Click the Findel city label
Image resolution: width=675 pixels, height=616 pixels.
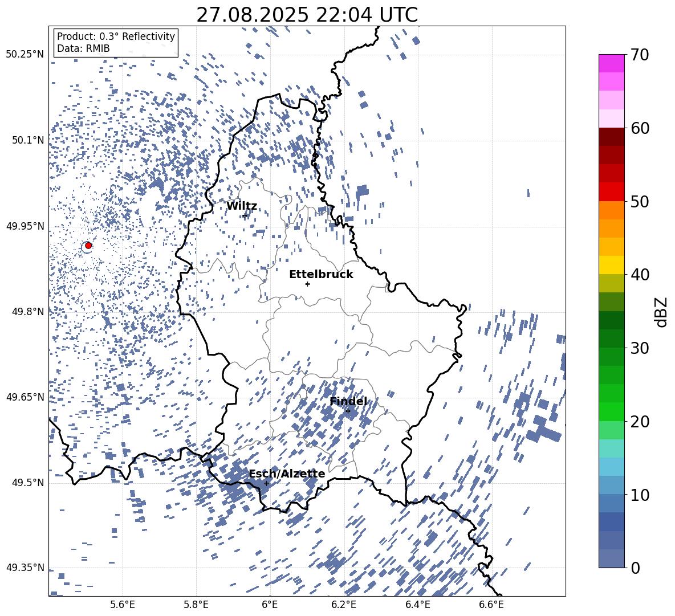[348, 401]
